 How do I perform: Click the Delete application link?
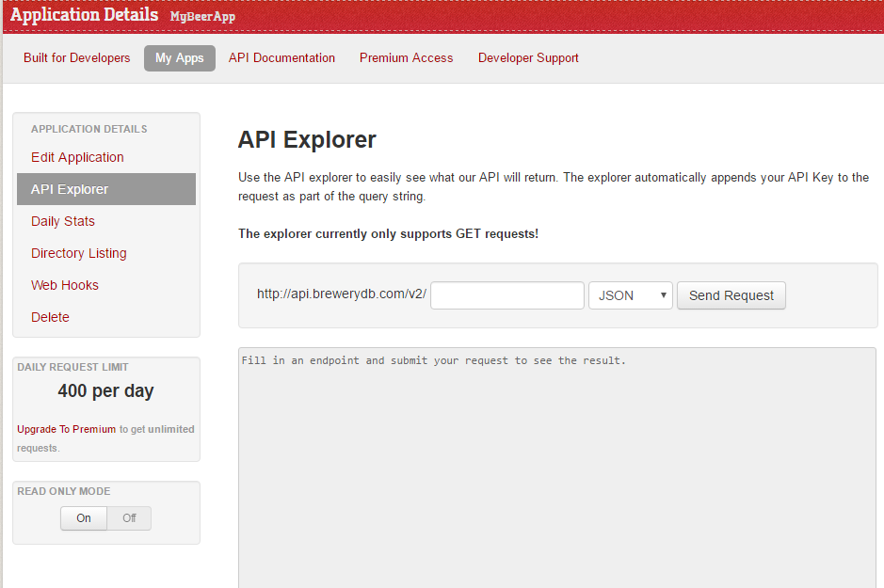pyautogui.click(x=50, y=317)
